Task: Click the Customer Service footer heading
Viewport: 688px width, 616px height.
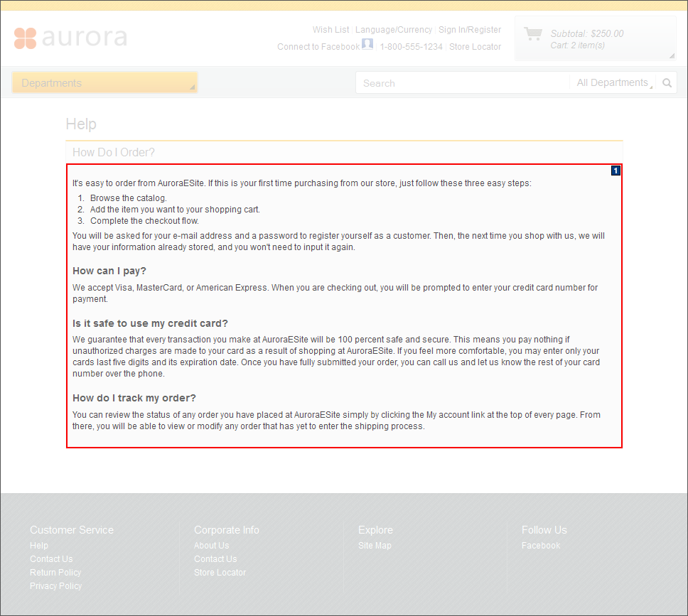Action: (72, 530)
